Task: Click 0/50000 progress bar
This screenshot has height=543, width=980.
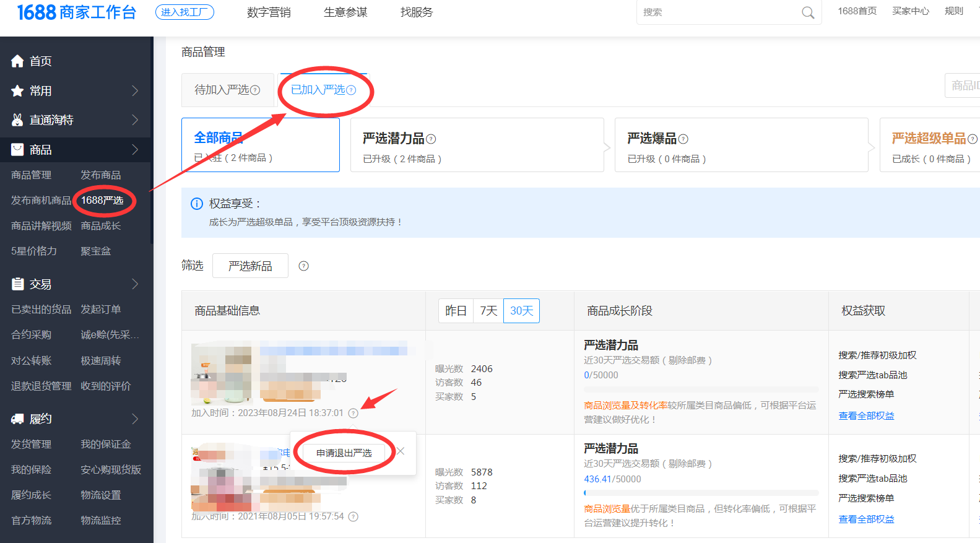Action: point(701,389)
